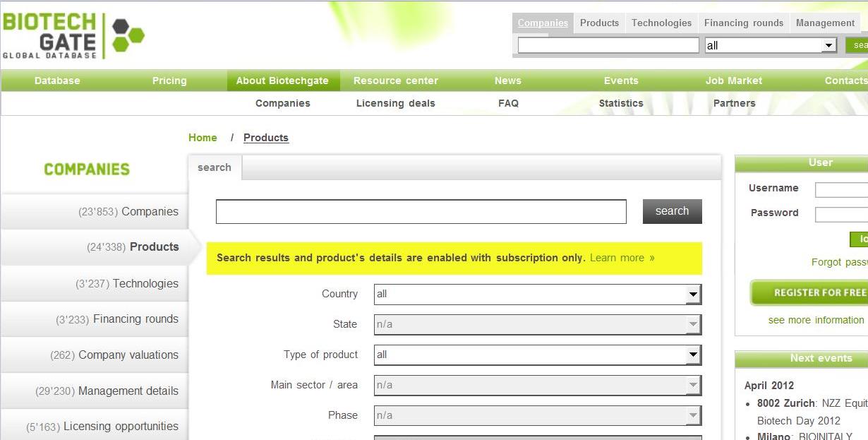This screenshot has width=868, height=440.
Task: Open the Phase dropdown
Action: point(538,416)
